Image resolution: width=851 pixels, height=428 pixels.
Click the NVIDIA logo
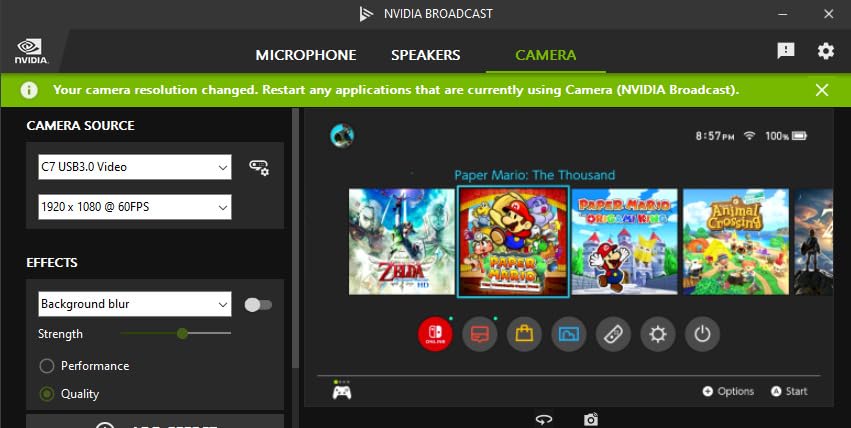31,52
